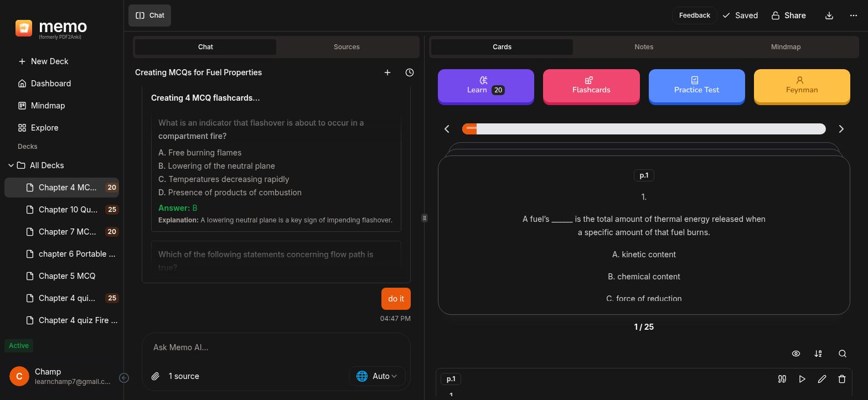Screen dimensions: 868x400
Task: Collapse the All Decks tree
Action: coord(11,165)
